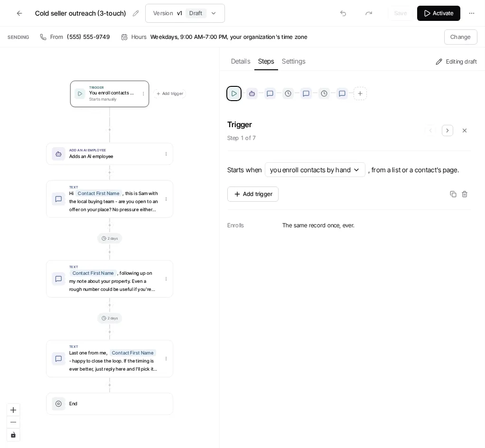The height and width of the screenshot is (448, 485).
Task: Open menu for 'Last one from me' node
Action: point(166,359)
